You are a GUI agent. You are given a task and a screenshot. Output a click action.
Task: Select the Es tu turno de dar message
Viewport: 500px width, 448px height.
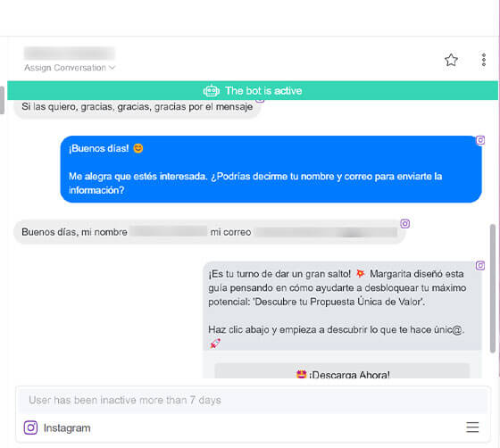[x=342, y=306]
